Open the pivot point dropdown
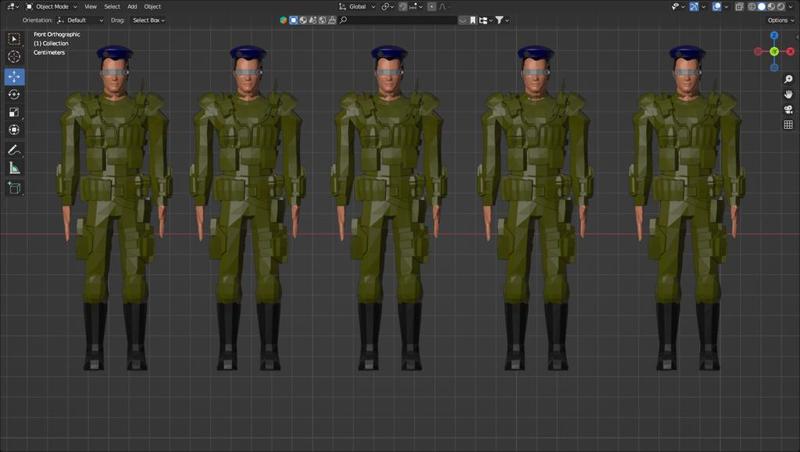Screen dimensions: 800x452 click(x=388, y=7)
